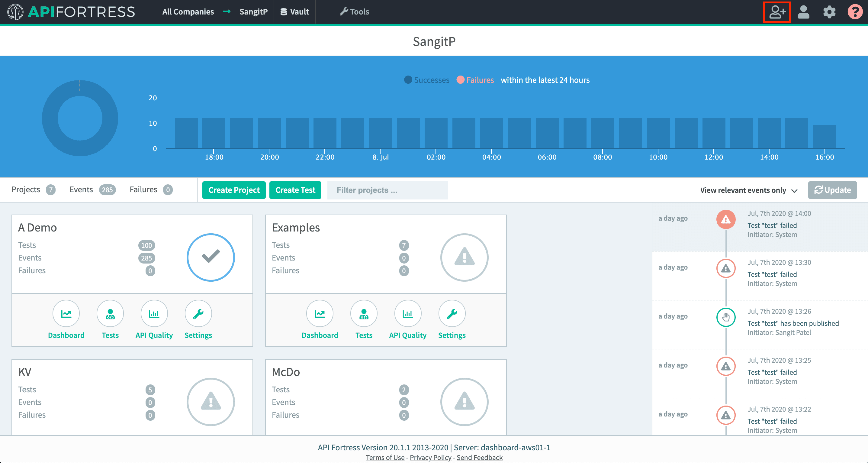Open the user profile icon
Viewport: 868px width, 463px height.
pos(803,12)
